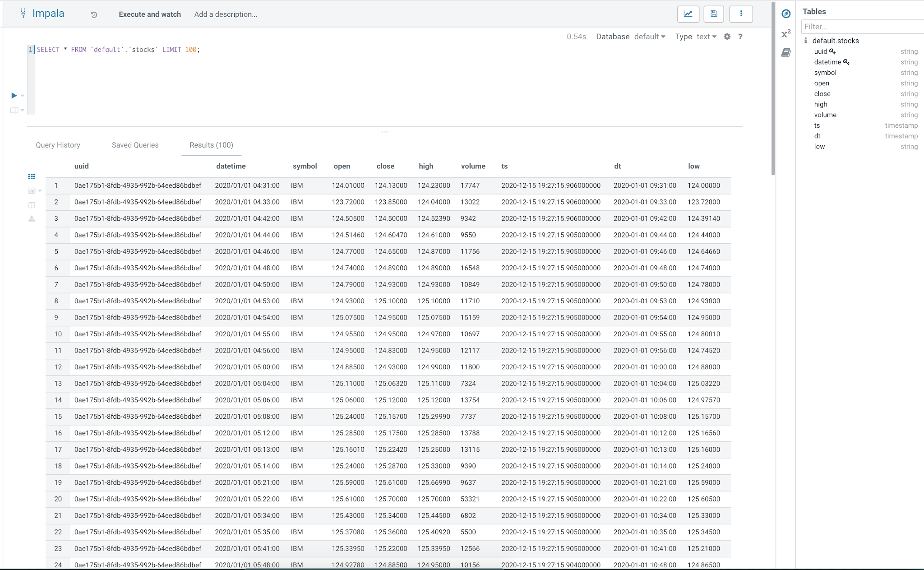Click the download results icon
The width and height of the screenshot is (924, 570).
[x=32, y=219]
